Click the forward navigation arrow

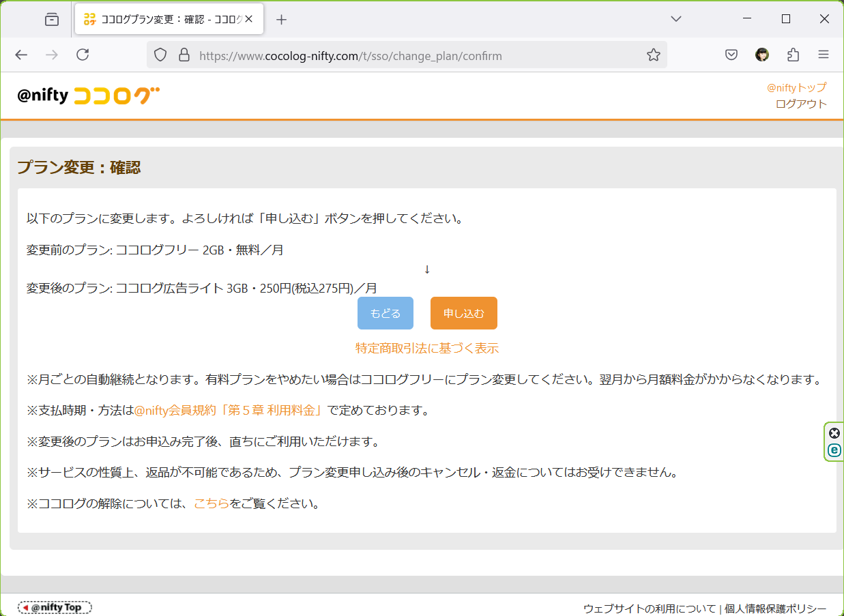click(x=52, y=55)
